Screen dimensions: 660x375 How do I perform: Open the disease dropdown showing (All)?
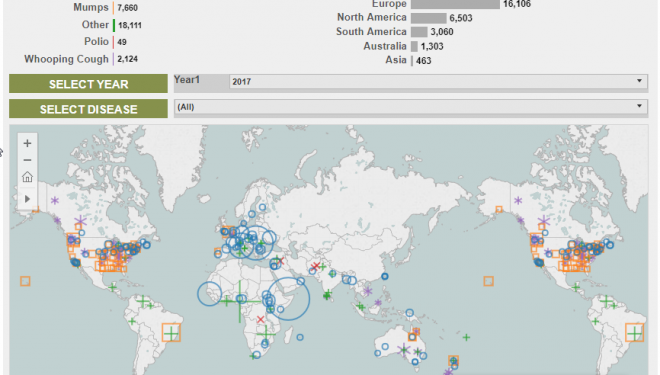(x=411, y=107)
